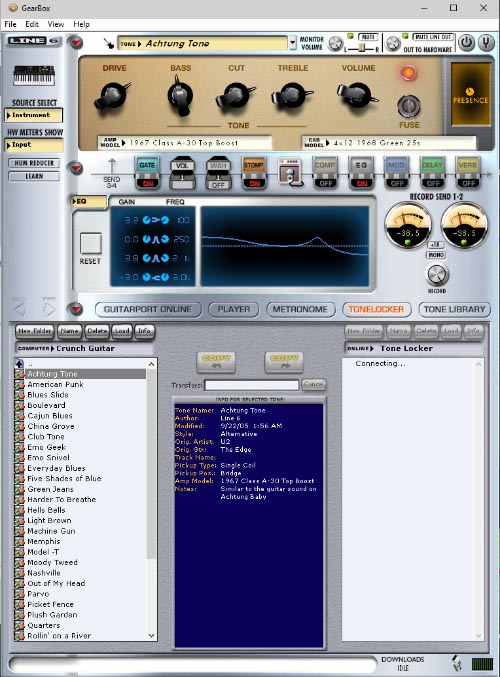Click the parent folder up icon
500x677 pixels.
[19, 364]
